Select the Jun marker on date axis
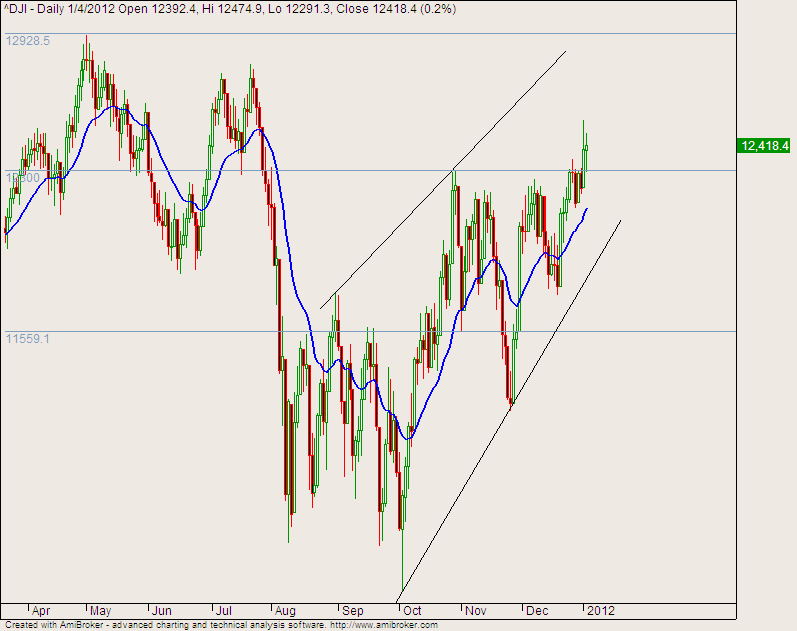Image resolution: width=797 pixels, height=631 pixels. [x=160, y=610]
